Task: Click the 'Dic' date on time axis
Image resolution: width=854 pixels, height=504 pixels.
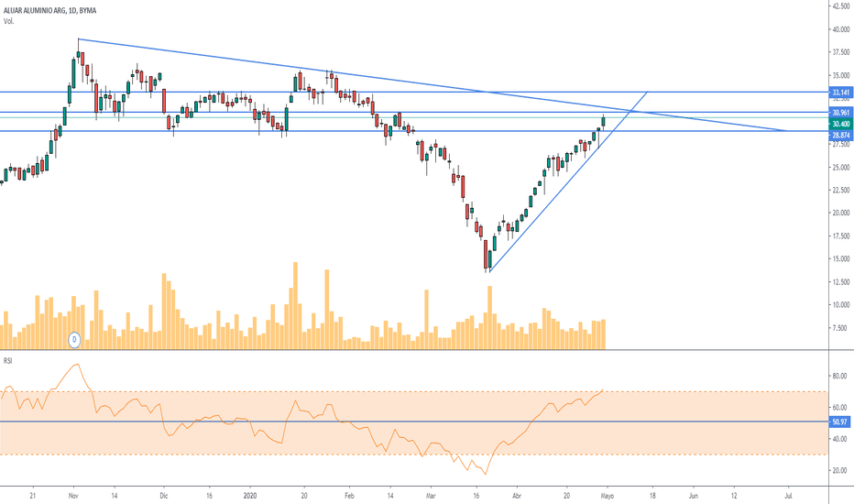Action: 164,496
